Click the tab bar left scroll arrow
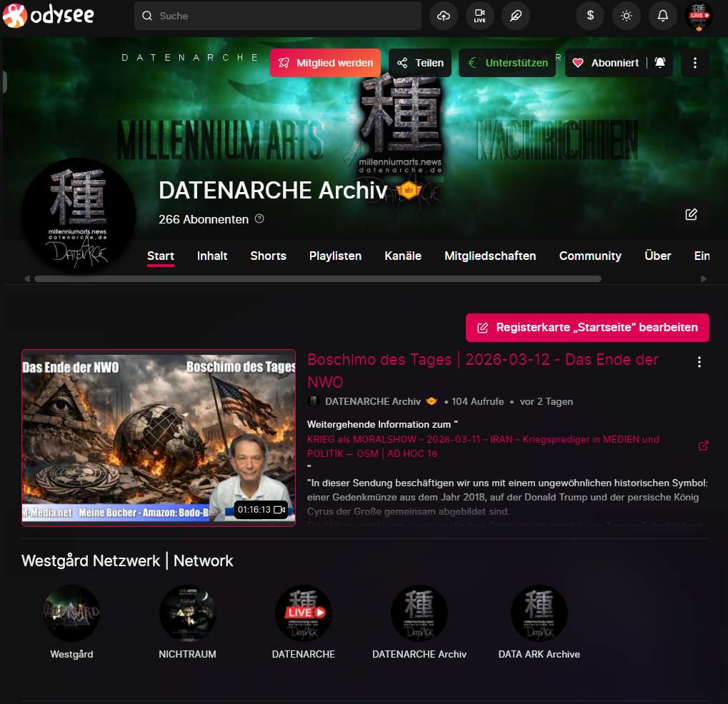This screenshot has height=704, width=728. [x=27, y=279]
